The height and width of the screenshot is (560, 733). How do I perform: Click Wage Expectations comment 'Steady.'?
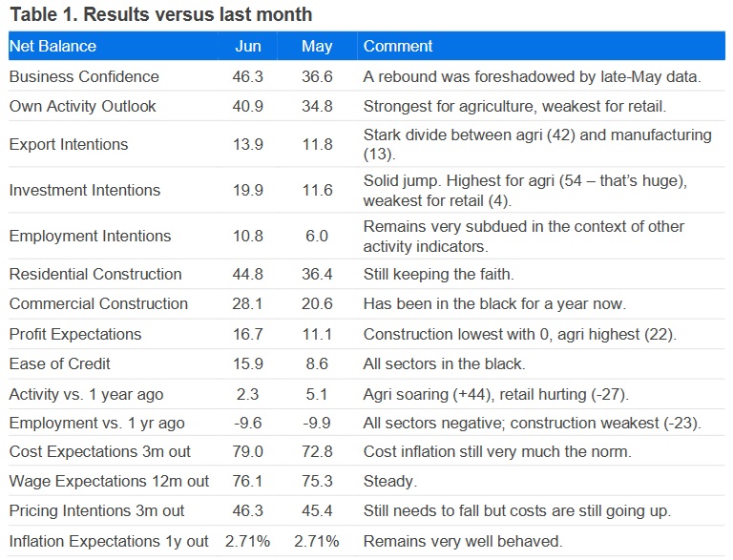pyautogui.click(x=387, y=481)
